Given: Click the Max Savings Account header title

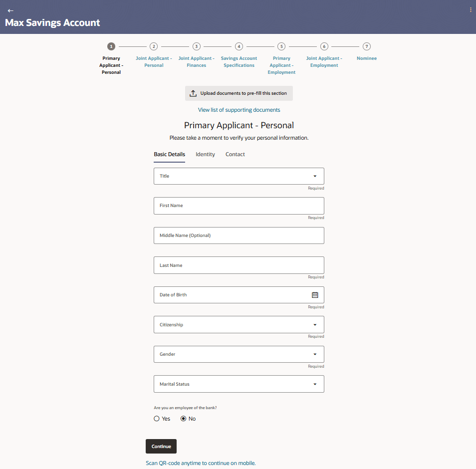Looking at the screenshot, I should click(52, 23).
